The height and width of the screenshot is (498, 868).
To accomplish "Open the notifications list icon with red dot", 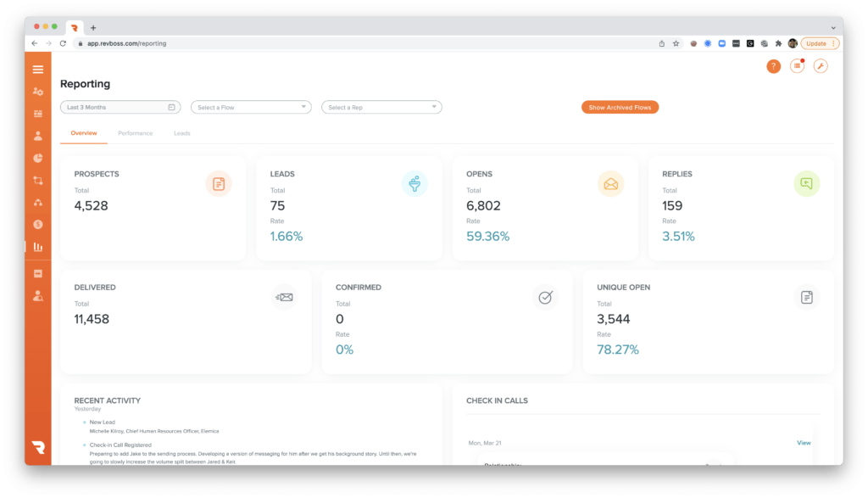I will click(x=797, y=66).
